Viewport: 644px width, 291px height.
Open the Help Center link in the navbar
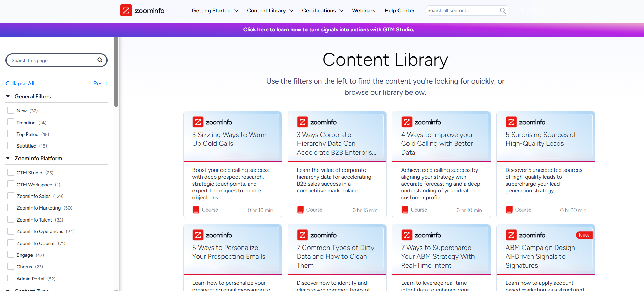400,11
